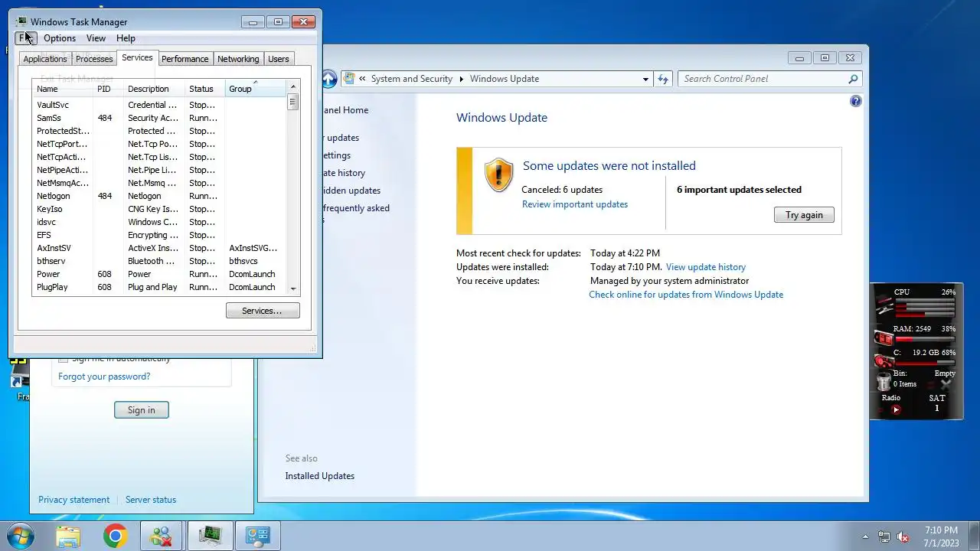
Task: Open the network status tray icon
Action: tap(884, 536)
